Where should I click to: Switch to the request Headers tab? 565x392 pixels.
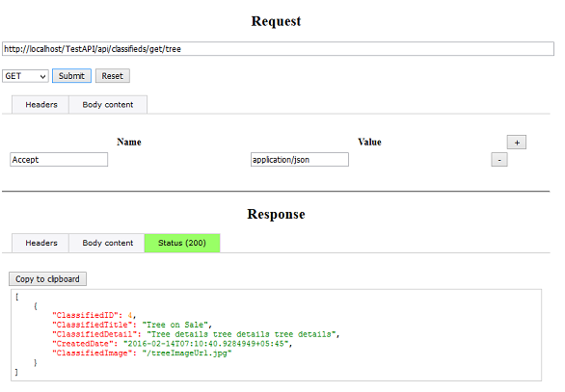point(40,105)
